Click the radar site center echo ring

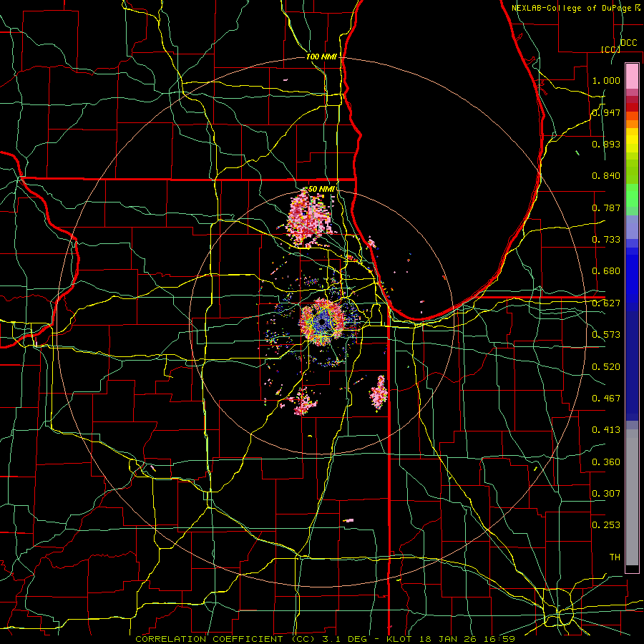[323, 322]
